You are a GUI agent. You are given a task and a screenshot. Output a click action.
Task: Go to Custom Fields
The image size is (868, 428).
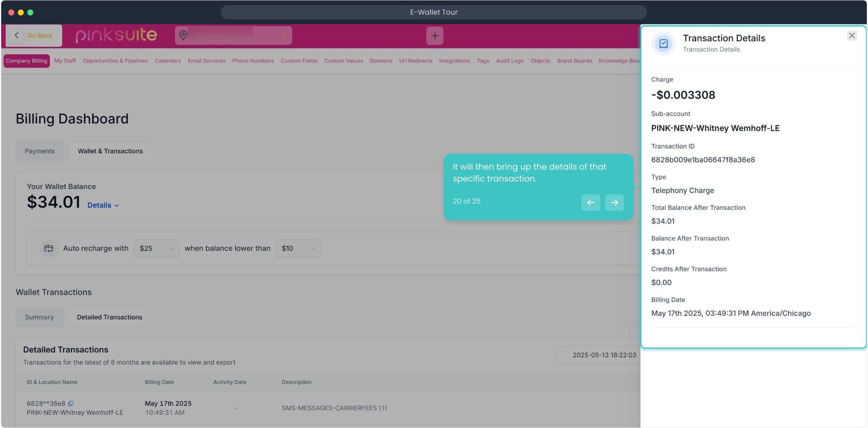299,61
